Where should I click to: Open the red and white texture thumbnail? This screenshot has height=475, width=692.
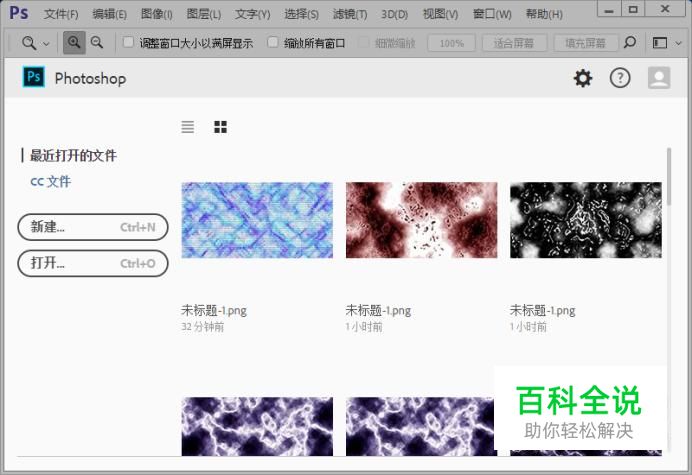(421, 220)
